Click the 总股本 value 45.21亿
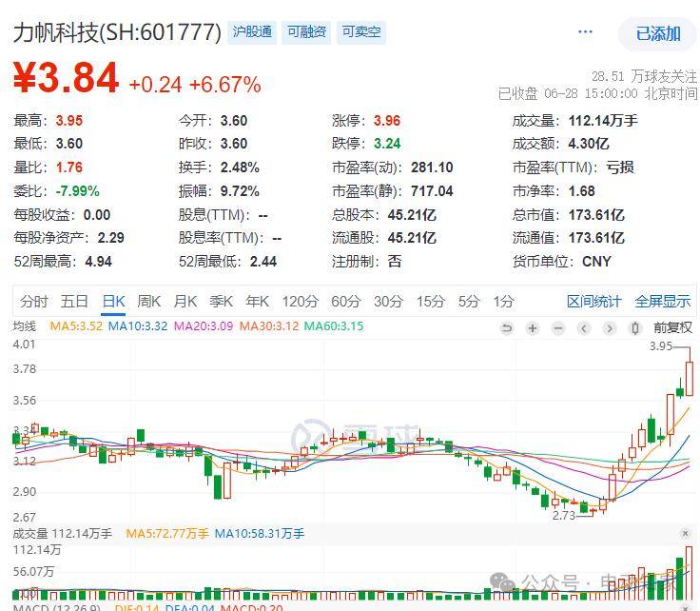The image size is (700, 611). pyautogui.click(x=412, y=215)
